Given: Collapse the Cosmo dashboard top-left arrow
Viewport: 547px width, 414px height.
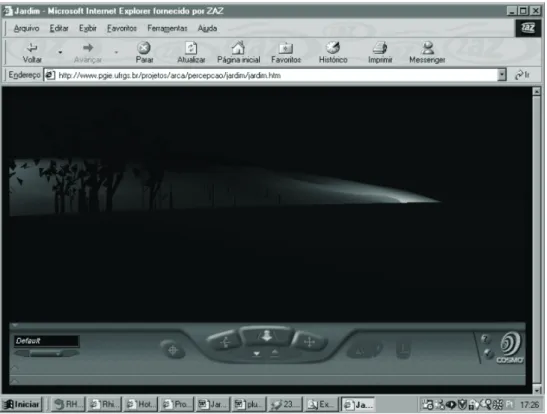Looking at the screenshot, I should click(x=14, y=325).
